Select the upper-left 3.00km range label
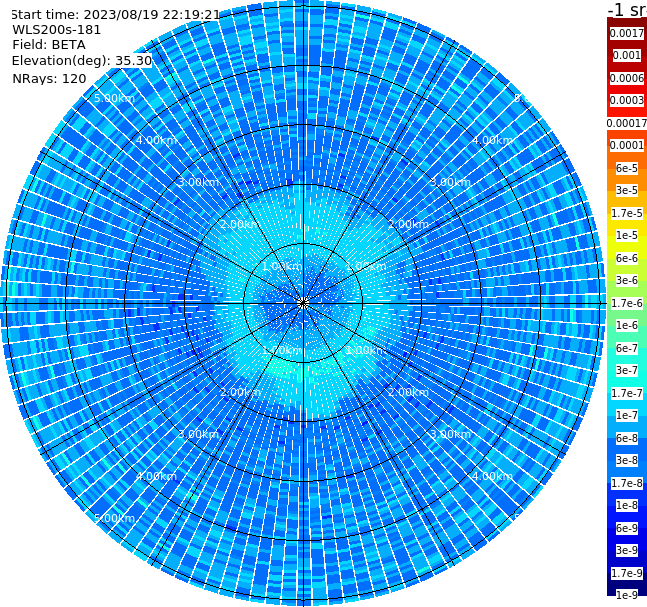The image size is (647, 607). tap(198, 182)
